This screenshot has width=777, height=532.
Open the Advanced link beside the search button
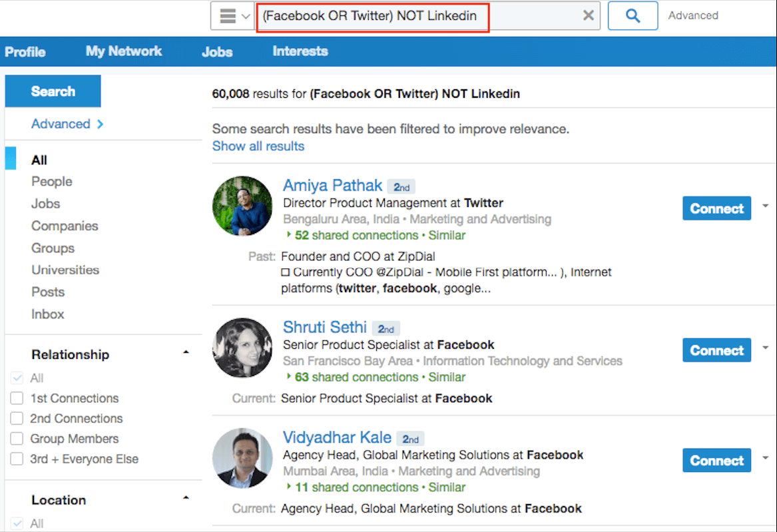tap(692, 15)
